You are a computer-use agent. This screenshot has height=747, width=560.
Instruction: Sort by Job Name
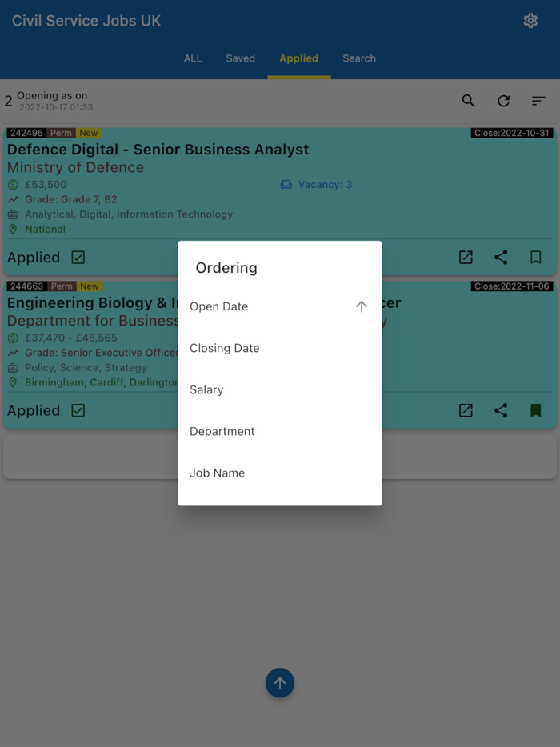click(x=280, y=473)
